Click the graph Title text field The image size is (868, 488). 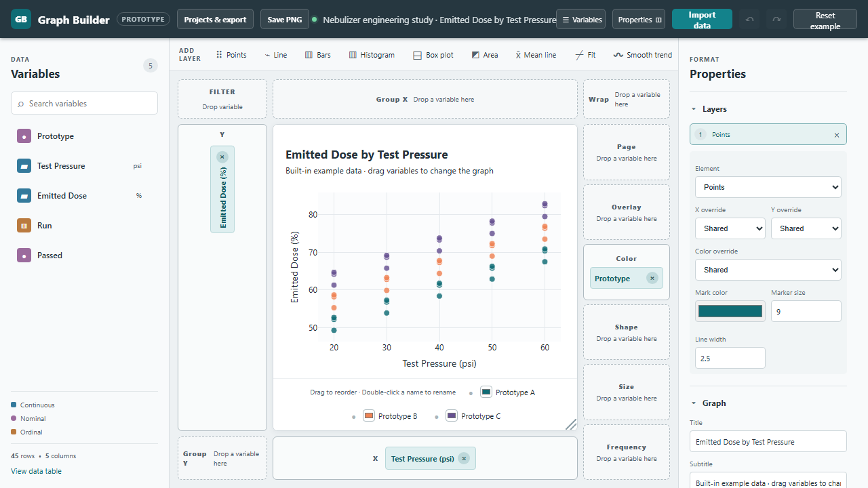click(768, 441)
